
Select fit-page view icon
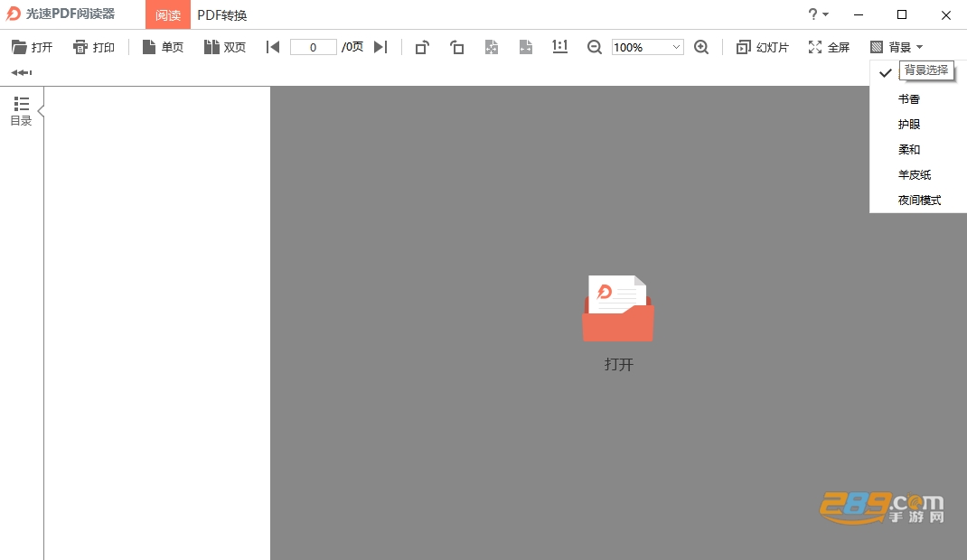click(492, 47)
